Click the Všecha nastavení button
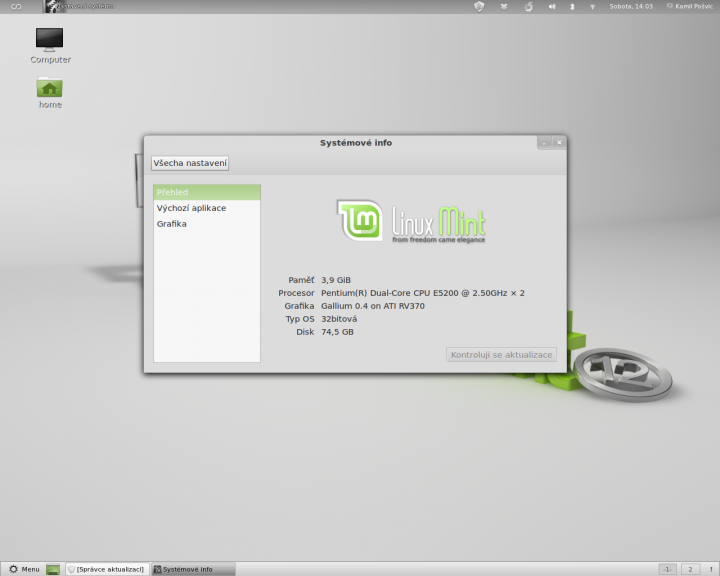The width and height of the screenshot is (720, 576). tap(190, 163)
